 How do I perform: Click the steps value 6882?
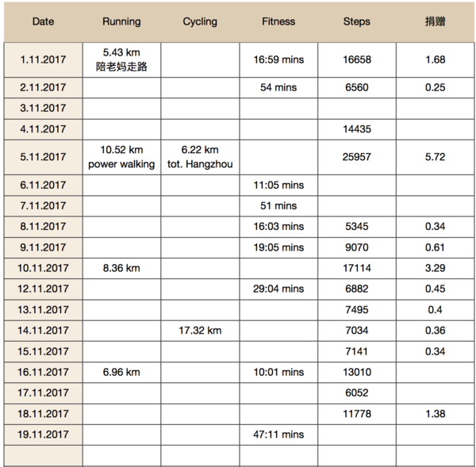(357, 289)
